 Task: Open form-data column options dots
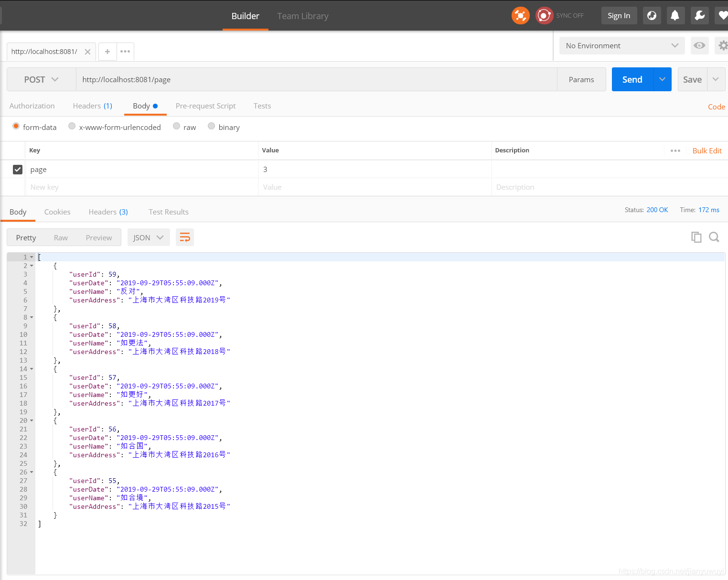(x=675, y=150)
